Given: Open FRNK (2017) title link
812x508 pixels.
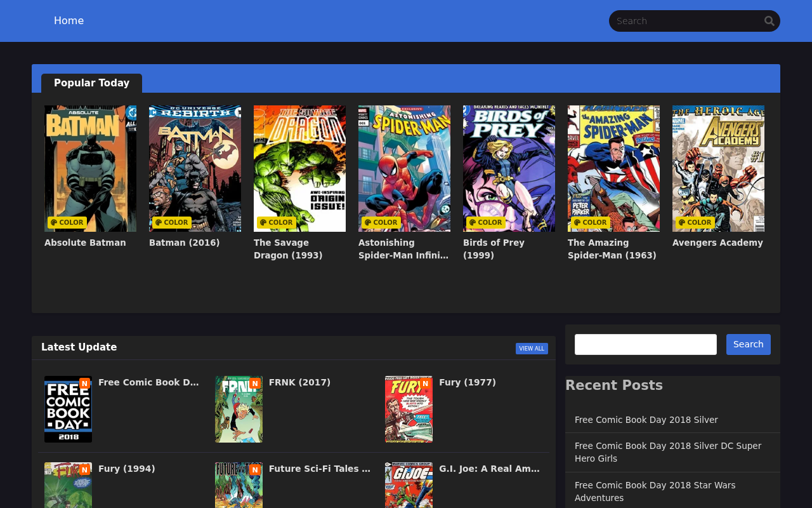Looking at the screenshot, I should click(x=299, y=382).
